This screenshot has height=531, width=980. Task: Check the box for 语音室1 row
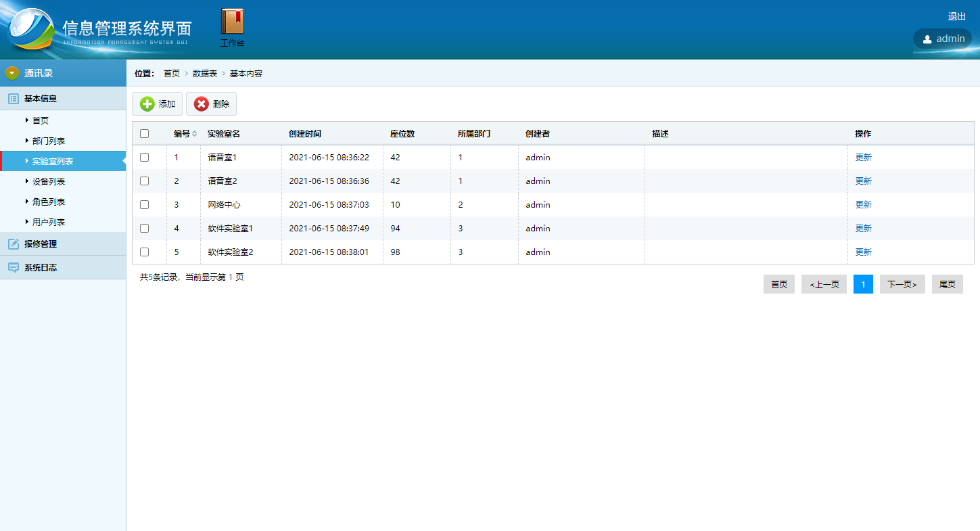pos(144,157)
